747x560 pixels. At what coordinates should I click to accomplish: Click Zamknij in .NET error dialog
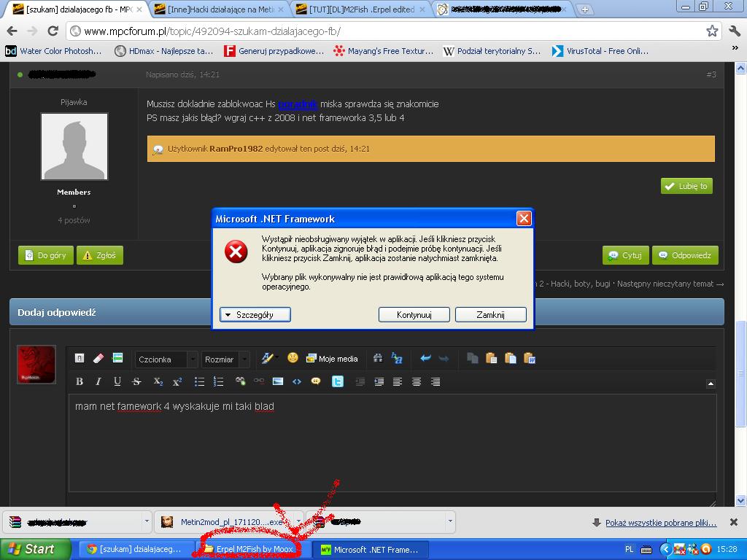coord(491,315)
